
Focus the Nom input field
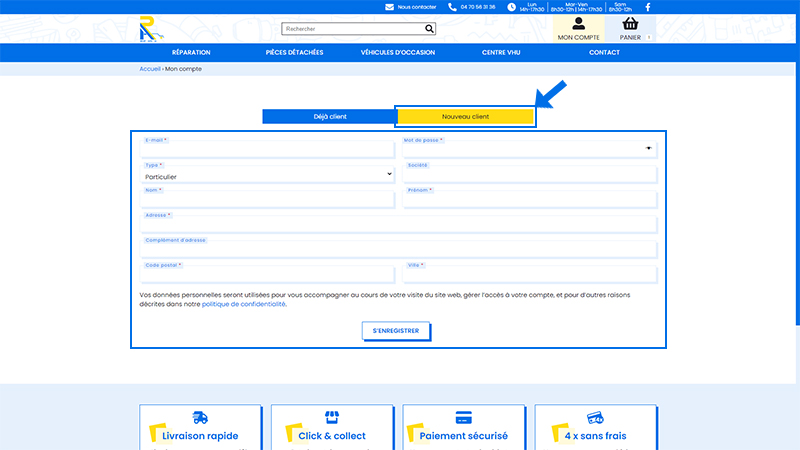click(267, 200)
